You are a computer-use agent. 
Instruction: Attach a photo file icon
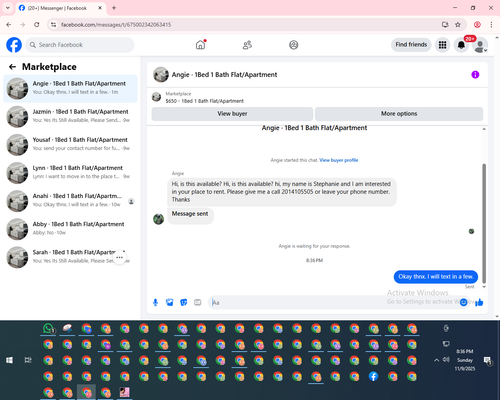pyautogui.click(x=169, y=302)
